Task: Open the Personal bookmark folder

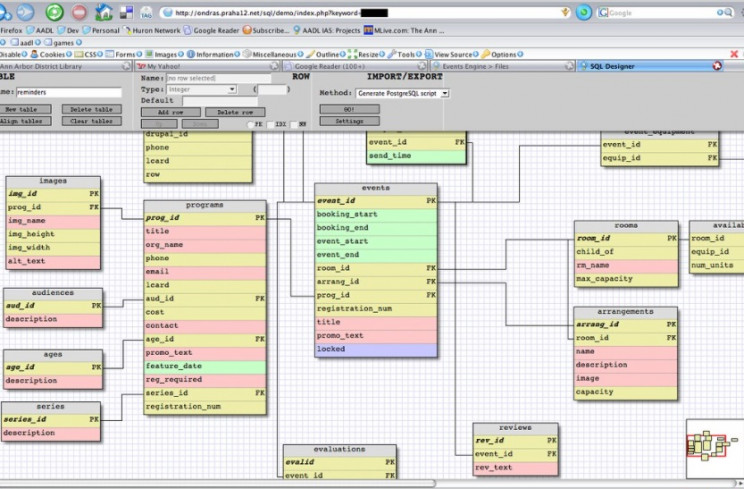Action: click(101, 30)
